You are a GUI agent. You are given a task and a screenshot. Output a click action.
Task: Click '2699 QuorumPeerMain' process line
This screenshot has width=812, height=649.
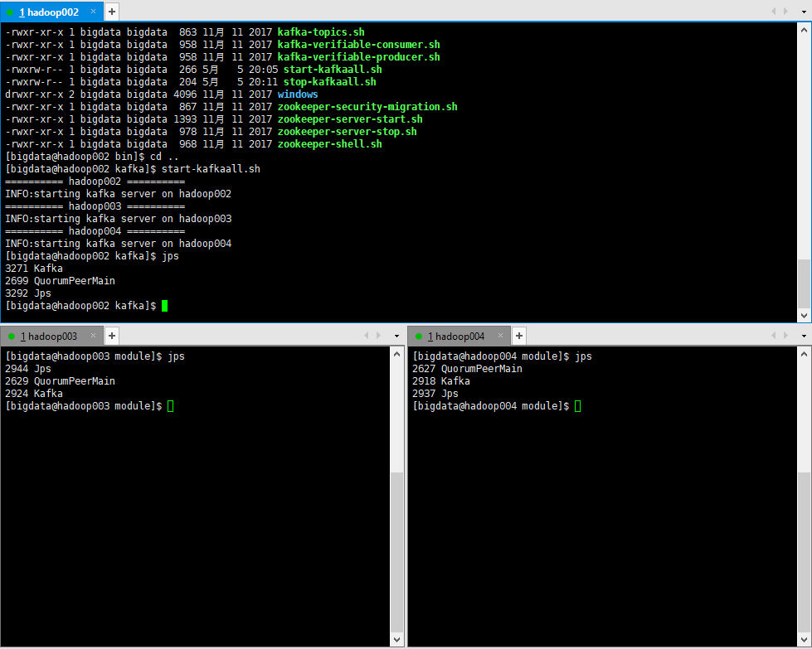point(60,280)
